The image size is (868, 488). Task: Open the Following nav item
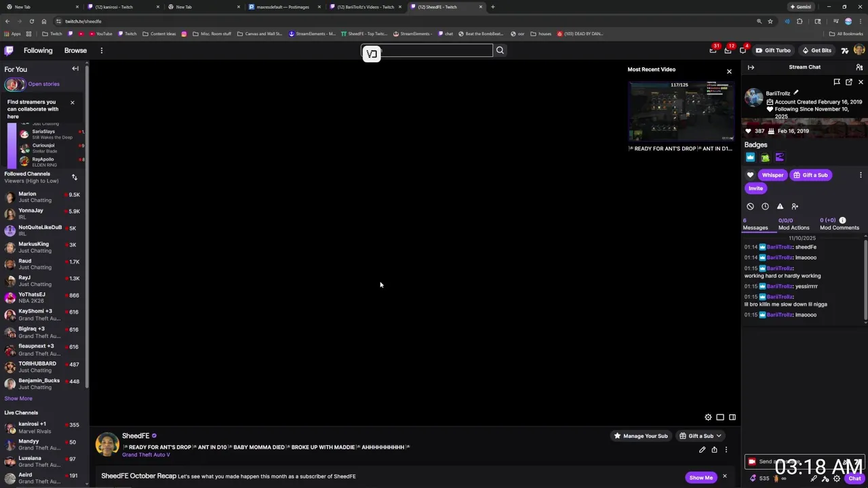tap(38, 50)
